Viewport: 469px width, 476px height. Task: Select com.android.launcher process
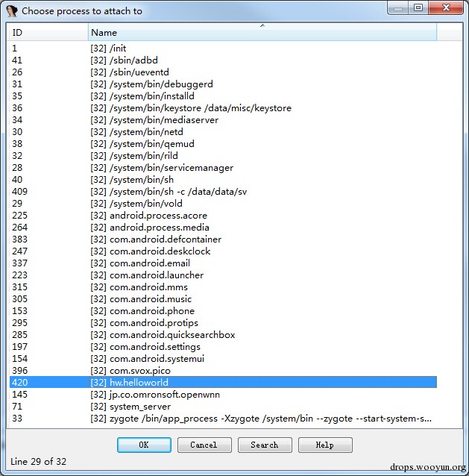[223, 275]
